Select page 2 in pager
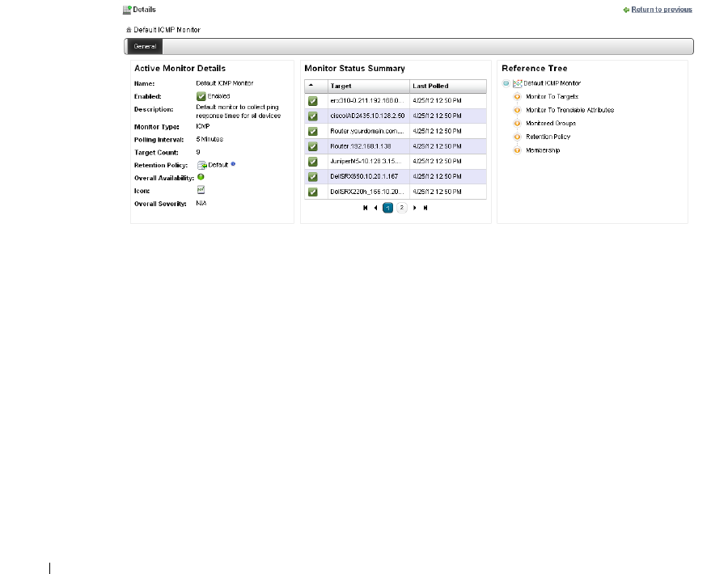This screenshot has height=574, width=728. [401, 208]
